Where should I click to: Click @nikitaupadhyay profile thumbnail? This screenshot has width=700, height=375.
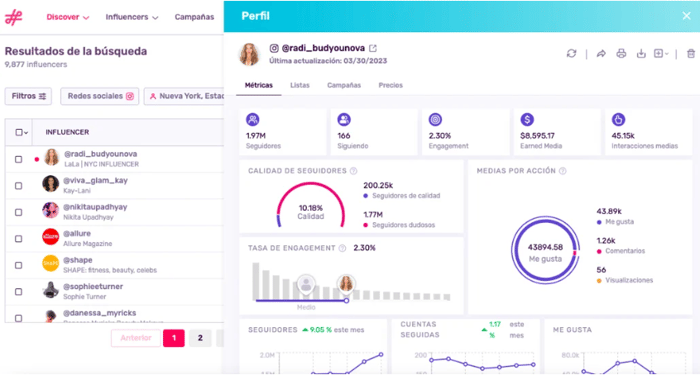coord(50,210)
